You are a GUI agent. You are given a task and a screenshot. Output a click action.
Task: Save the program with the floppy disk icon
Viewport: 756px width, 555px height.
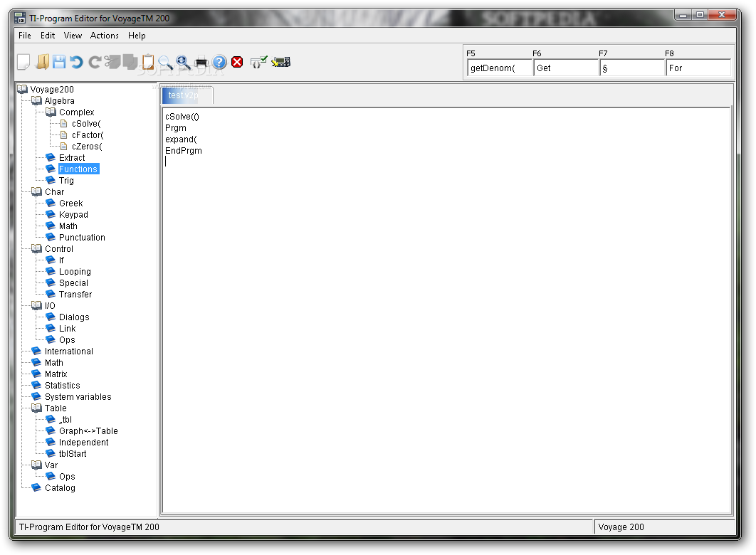59,62
